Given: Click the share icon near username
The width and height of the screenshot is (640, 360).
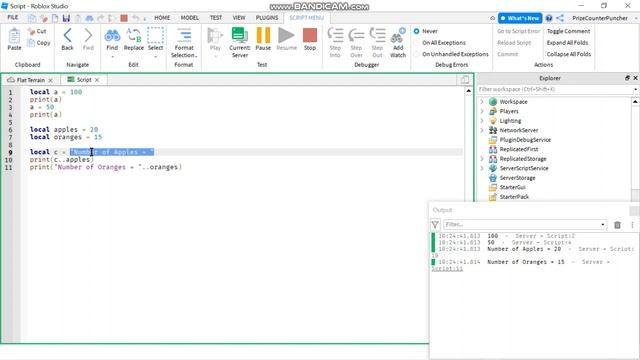Looking at the screenshot, I should point(560,18).
